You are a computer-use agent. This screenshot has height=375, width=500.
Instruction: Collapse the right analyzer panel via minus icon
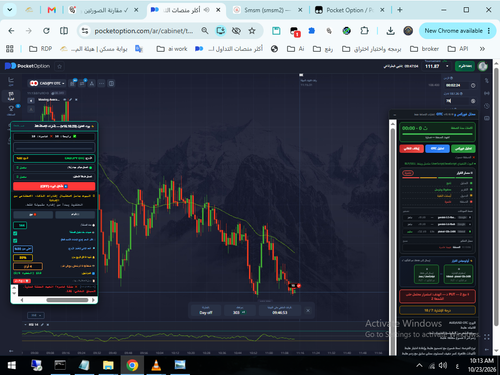click(394, 115)
